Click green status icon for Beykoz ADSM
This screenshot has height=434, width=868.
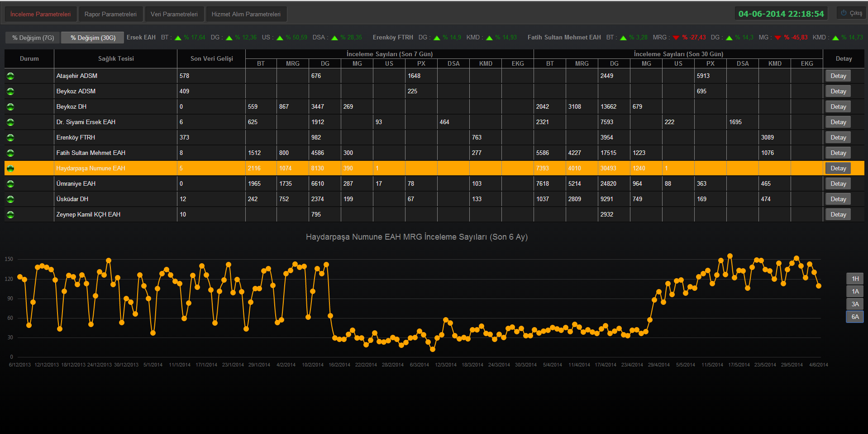click(x=10, y=92)
